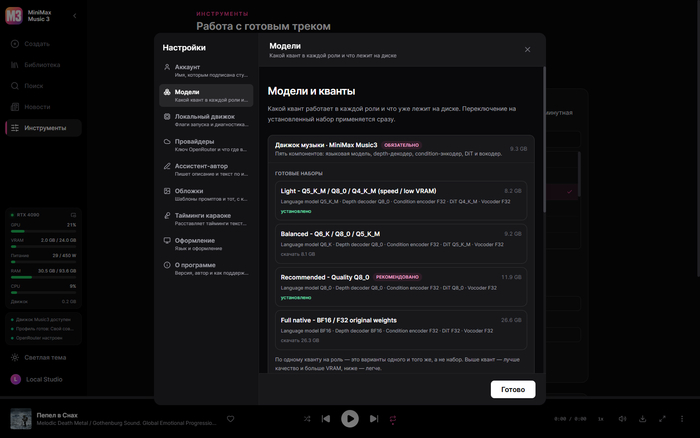Image resolution: width=700 pixels, height=438 pixels.
Task: Click the icon beside RTX 4090 label
Action: coord(73,215)
